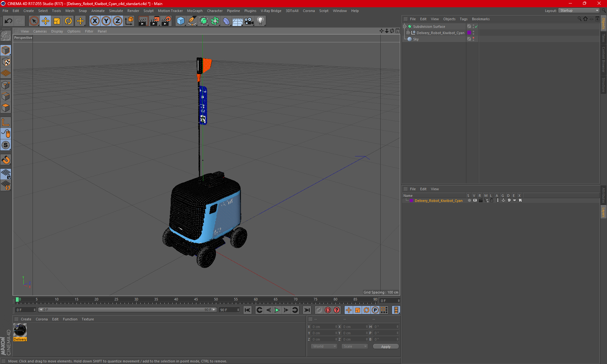This screenshot has height=364, width=607.
Task: Open the Spline pen tools
Action: tap(192, 21)
